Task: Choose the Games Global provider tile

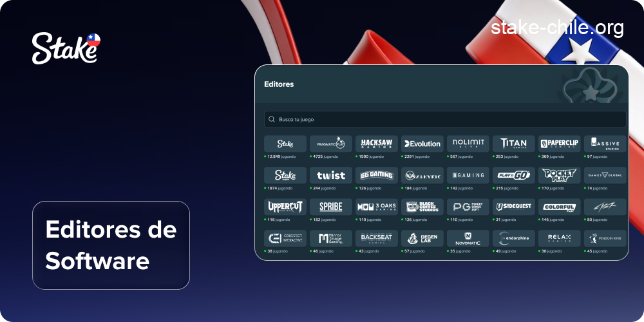Action: click(605, 175)
